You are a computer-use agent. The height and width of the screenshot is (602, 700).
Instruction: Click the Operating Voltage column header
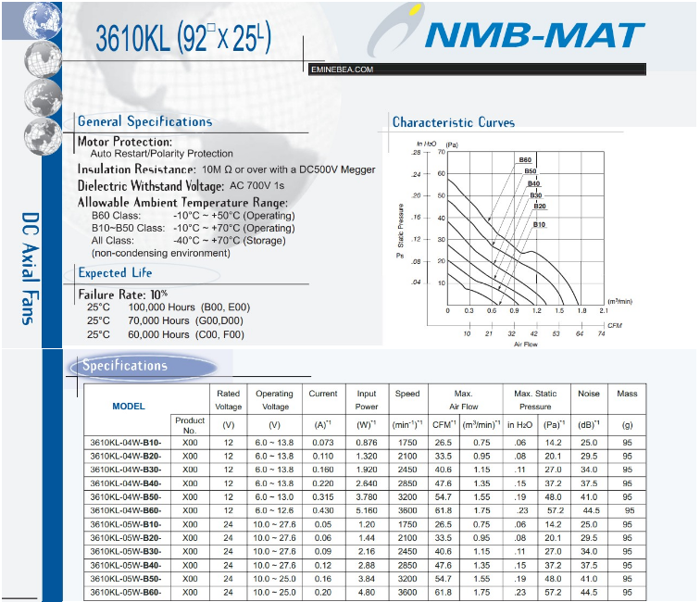[x=275, y=400]
